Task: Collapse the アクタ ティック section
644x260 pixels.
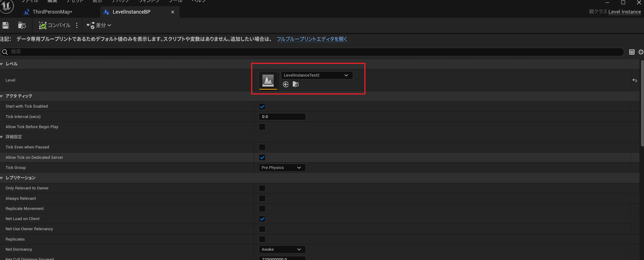Action: coord(2,96)
